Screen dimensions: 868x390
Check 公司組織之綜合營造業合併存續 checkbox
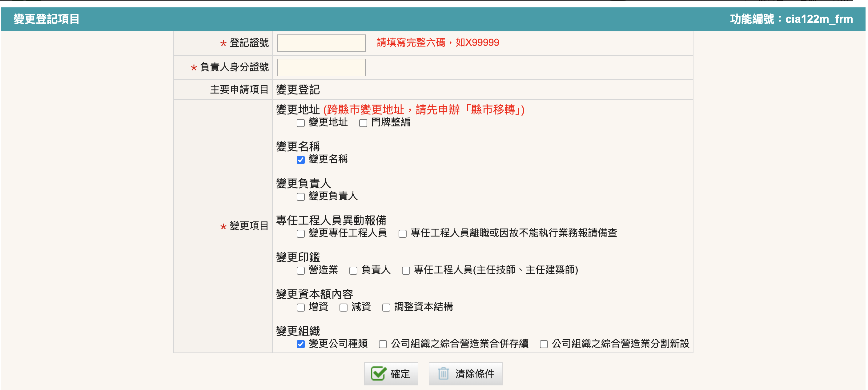[383, 344]
